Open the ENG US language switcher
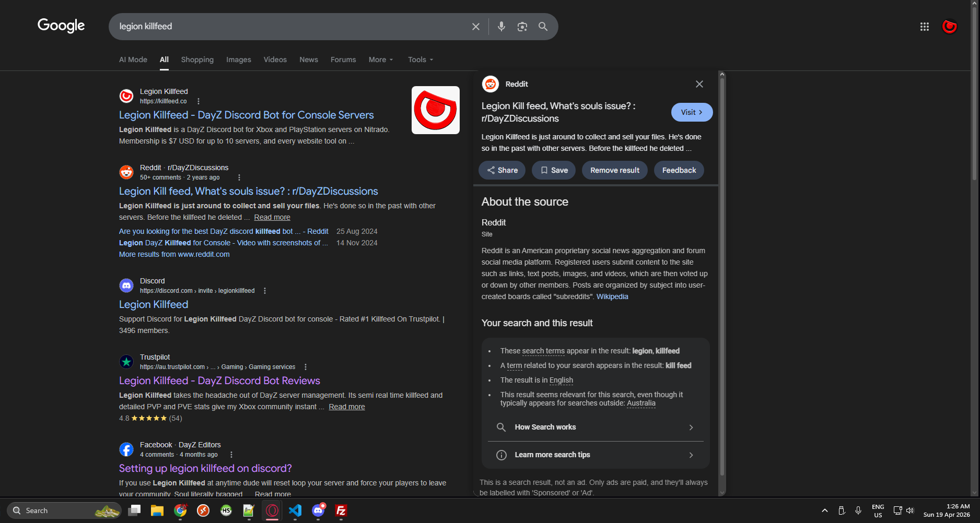 878,510
